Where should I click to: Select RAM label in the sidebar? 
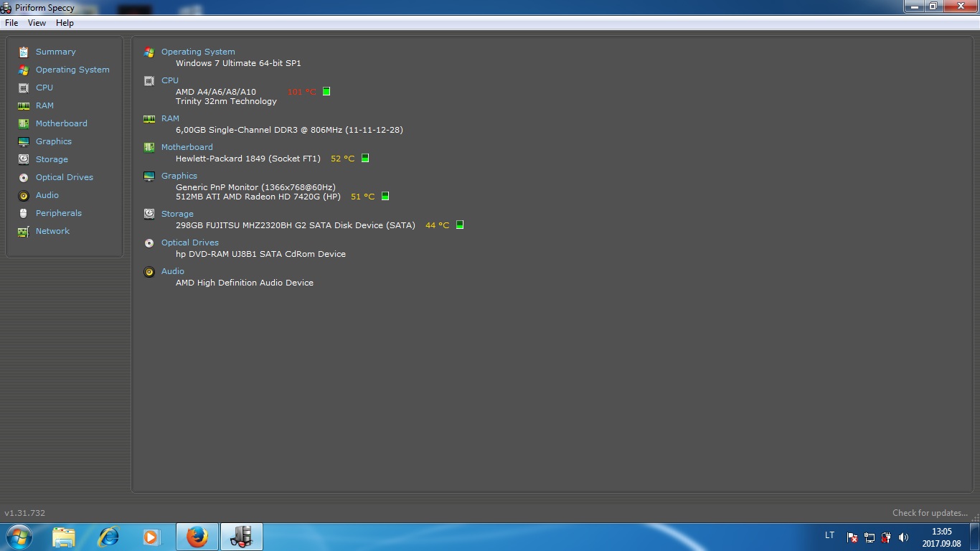point(44,105)
